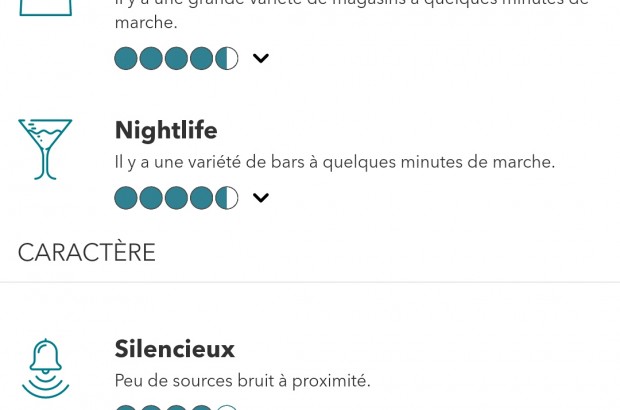Click the fourth dot of Nightlife rating

pyautogui.click(x=202, y=198)
